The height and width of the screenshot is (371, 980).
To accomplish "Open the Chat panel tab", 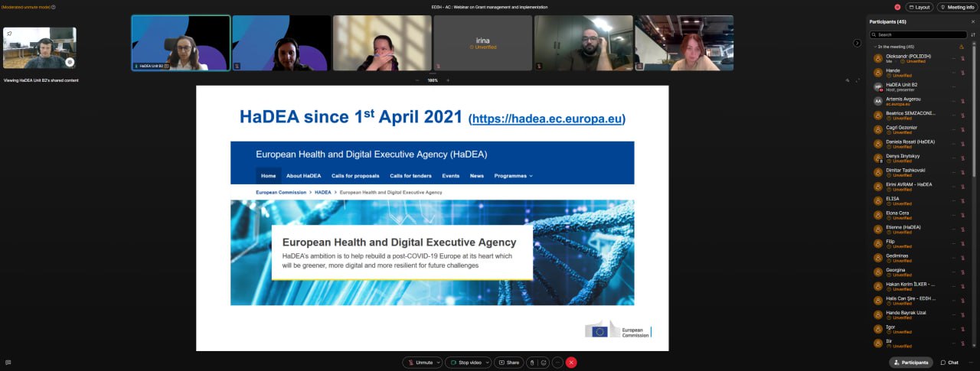I will (x=949, y=363).
